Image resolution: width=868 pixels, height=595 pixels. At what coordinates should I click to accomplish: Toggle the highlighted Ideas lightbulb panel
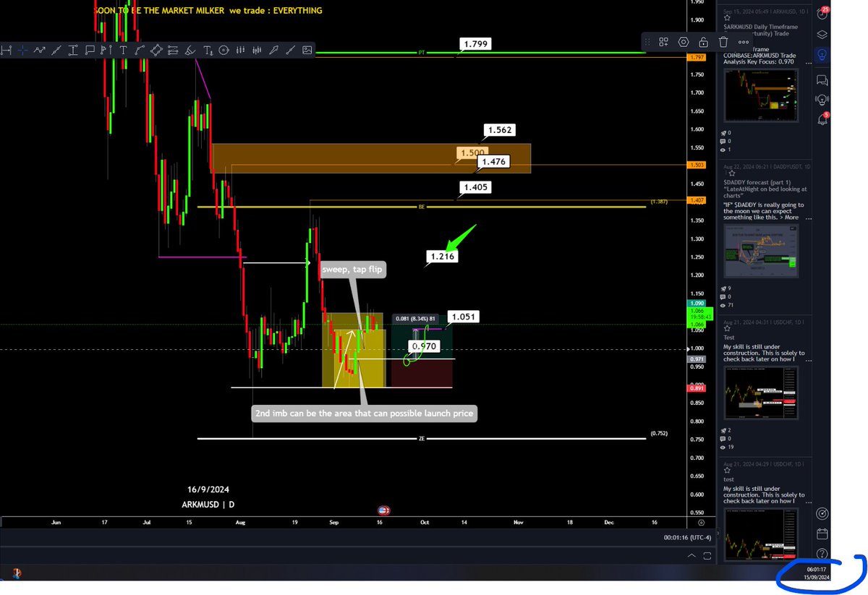(822, 55)
